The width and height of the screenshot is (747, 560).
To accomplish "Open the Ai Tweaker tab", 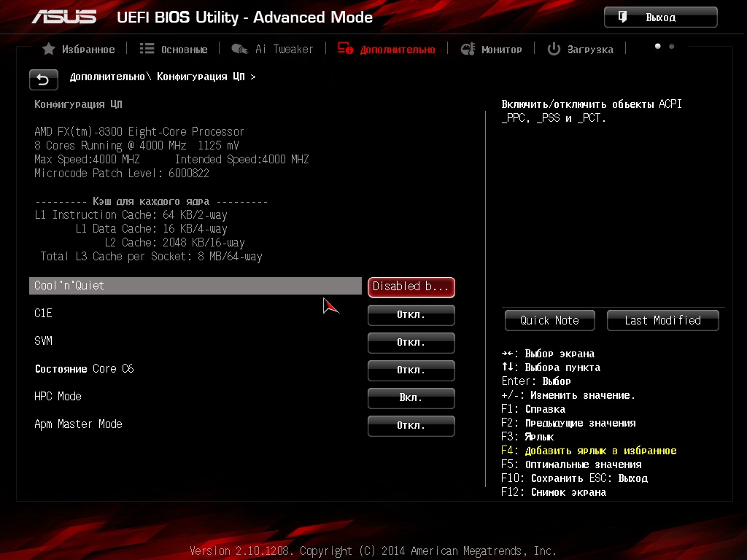I will click(272, 49).
